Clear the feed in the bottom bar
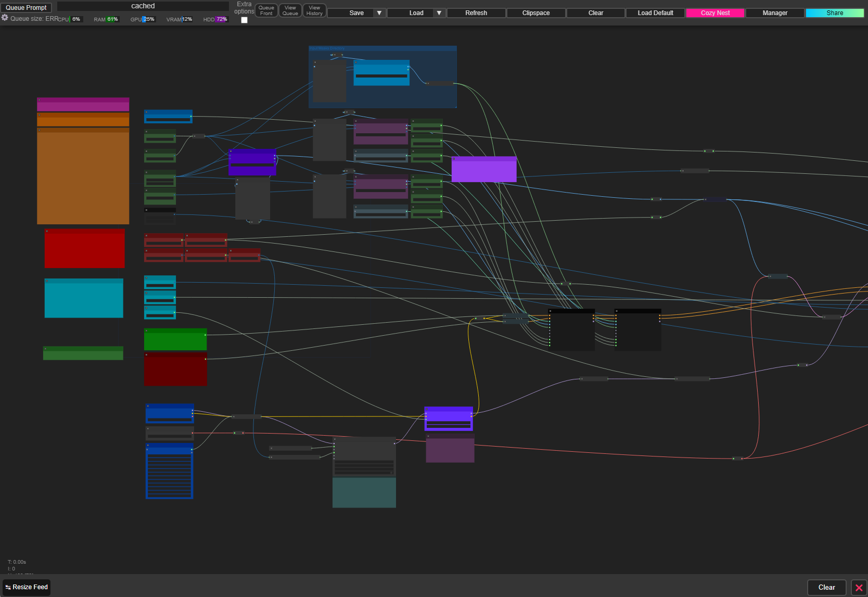This screenshot has height=597, width=868. coord(826,588)
